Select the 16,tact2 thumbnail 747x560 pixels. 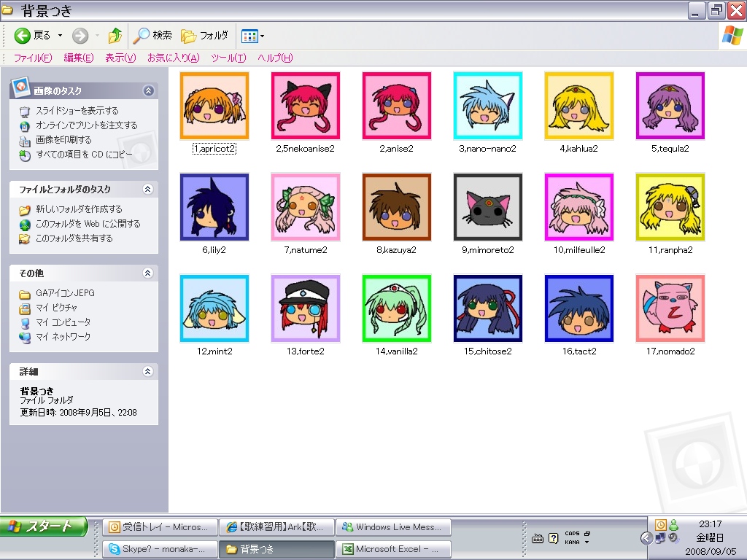(x=578, y=308)
